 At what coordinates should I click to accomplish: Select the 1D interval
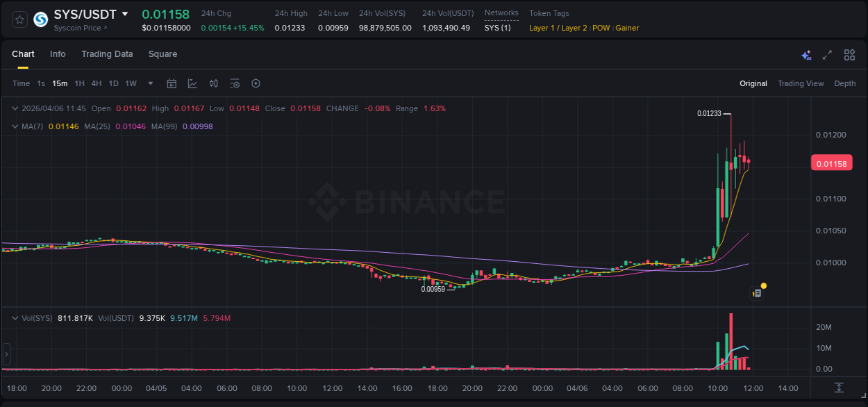[x=113, y=83]
